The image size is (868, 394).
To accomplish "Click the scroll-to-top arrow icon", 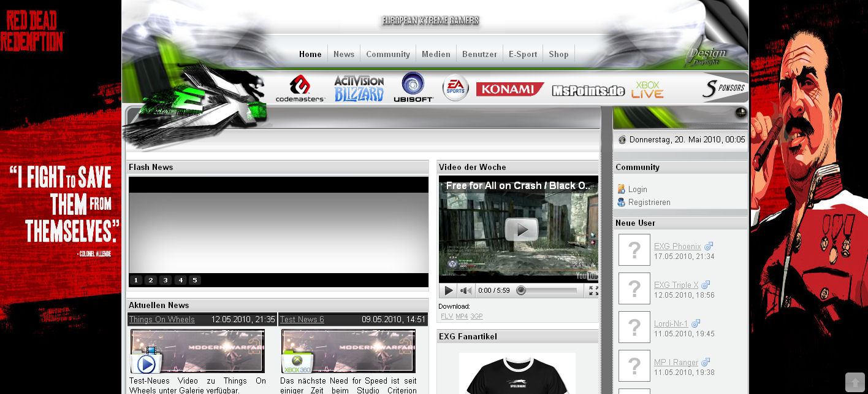I will [855, 382].
